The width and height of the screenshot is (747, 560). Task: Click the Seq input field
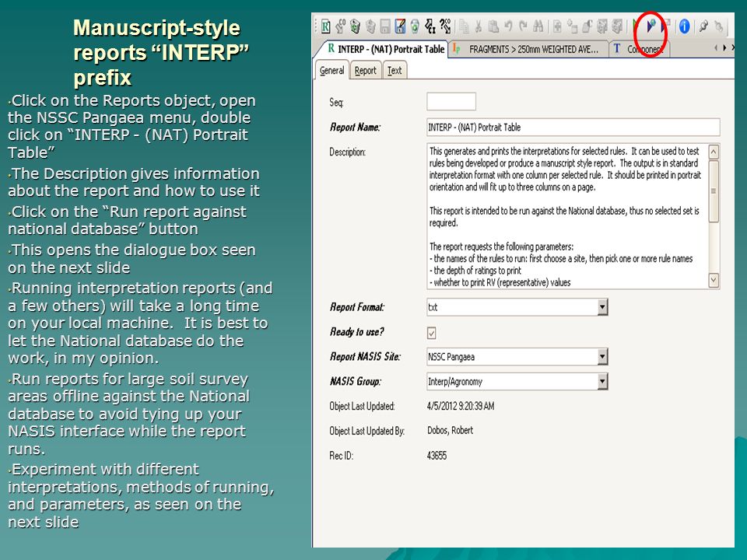click(451, 101)
